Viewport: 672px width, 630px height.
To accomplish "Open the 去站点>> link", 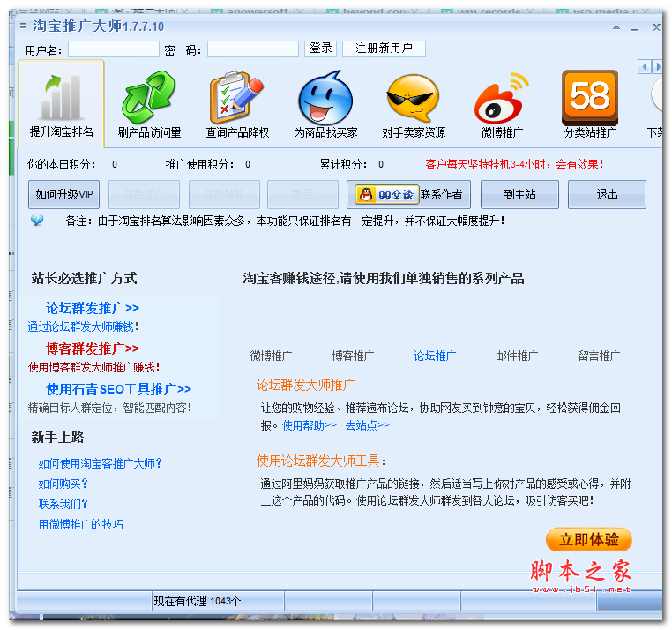I will (368, 425).
